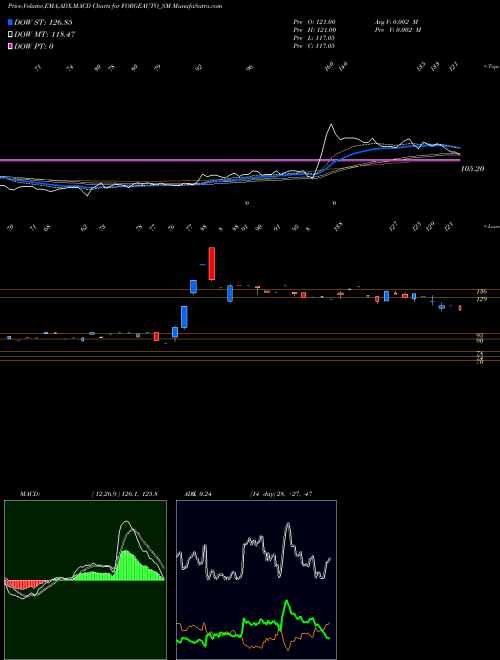
Task: Click the 136 price level label
Action: (x=481, y=291)
